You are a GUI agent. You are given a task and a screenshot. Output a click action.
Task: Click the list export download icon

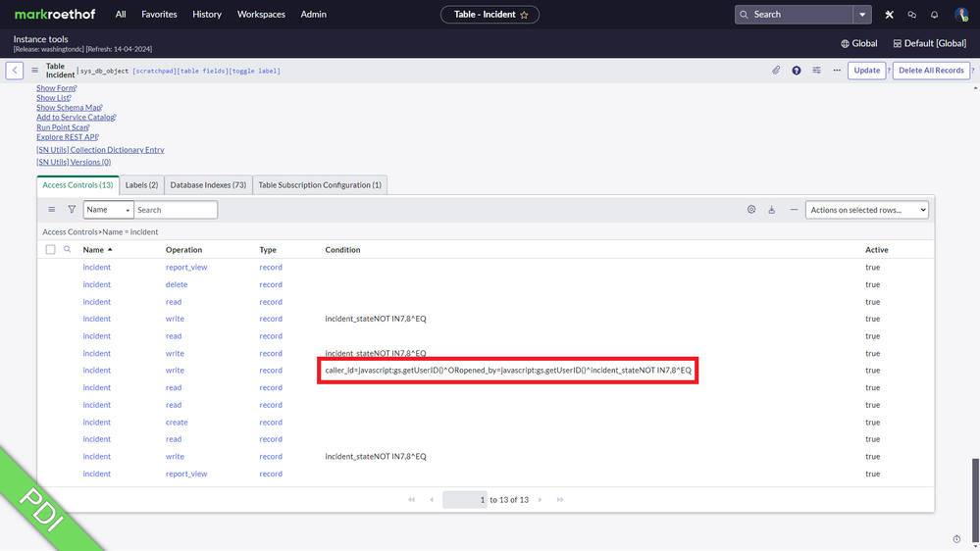tap(772, 210)
